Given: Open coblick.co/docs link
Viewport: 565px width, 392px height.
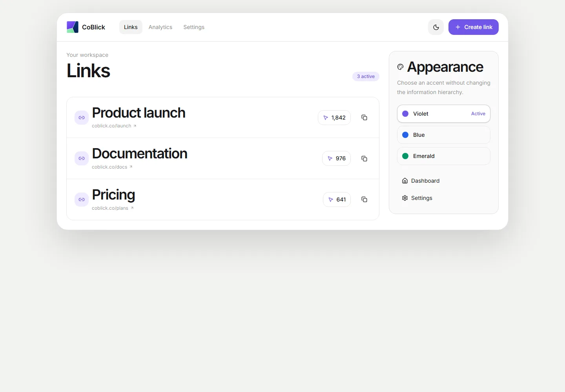Looking at the screenshot, I should 112,167.
